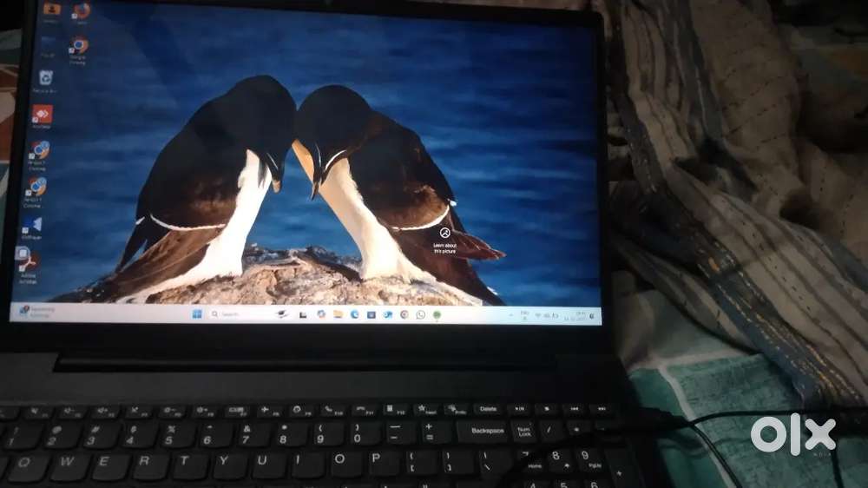Open the green round app on taskbar

437,315
